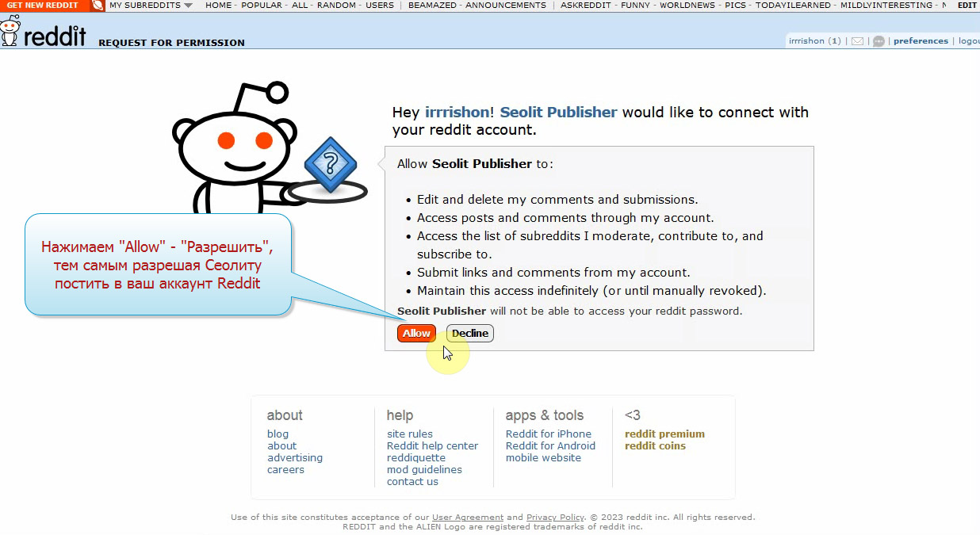Open the User Agreement link
This screenshot has width=980, height=535.
click(x=467, y=518)
